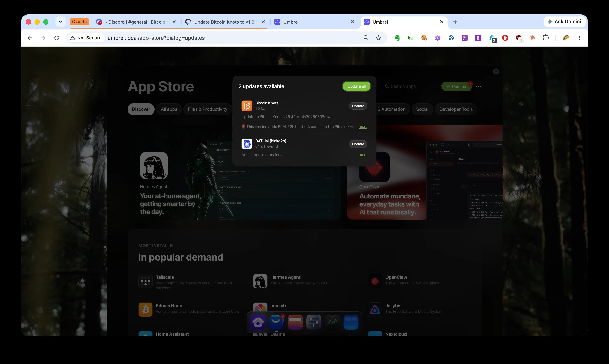Open the App Store three-dot options menu
This screenshot has height=364, width=609.
(x=478, y=86)
